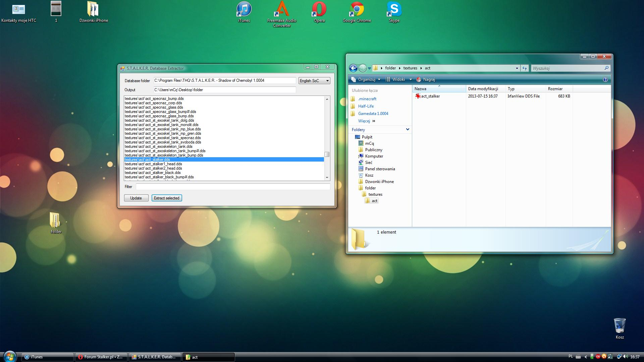Select textures\act\act_specnaz_glass.dds in list

tap(224, 107)
